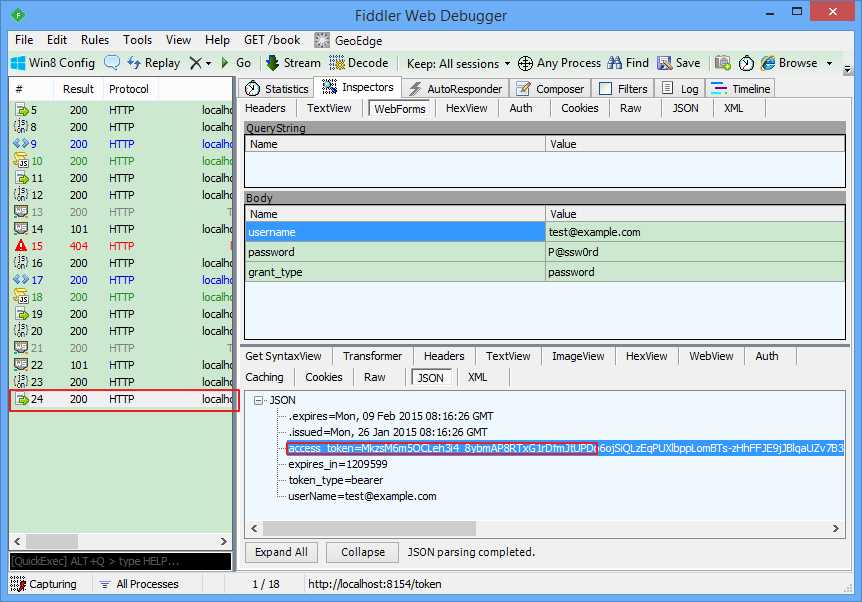This screenshot has height=602, width=862.
Task: Click the camera screenshot icon
Action: click(723, 63)
